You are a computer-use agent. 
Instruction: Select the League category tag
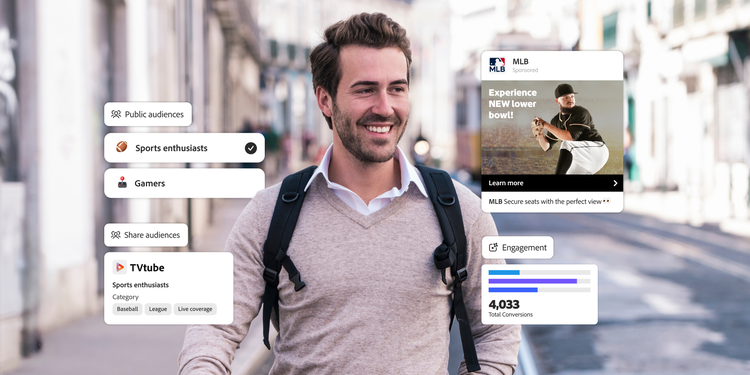[x=158, y=309]
